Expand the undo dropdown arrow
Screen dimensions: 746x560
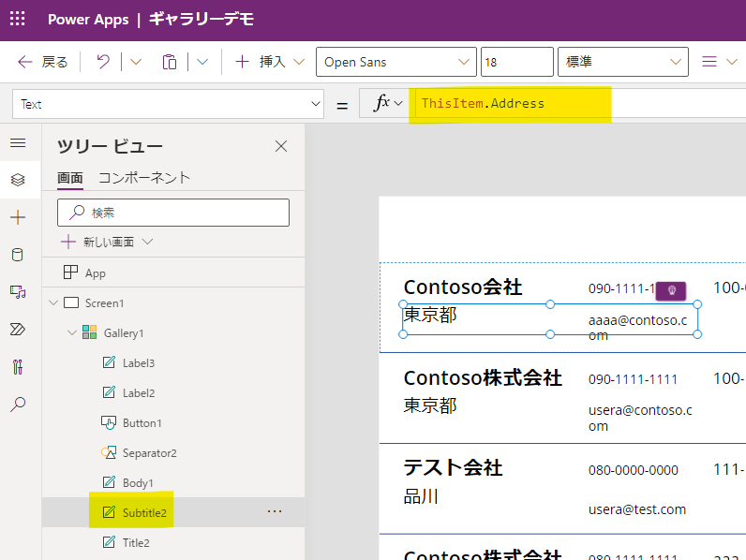pos(136,62)
